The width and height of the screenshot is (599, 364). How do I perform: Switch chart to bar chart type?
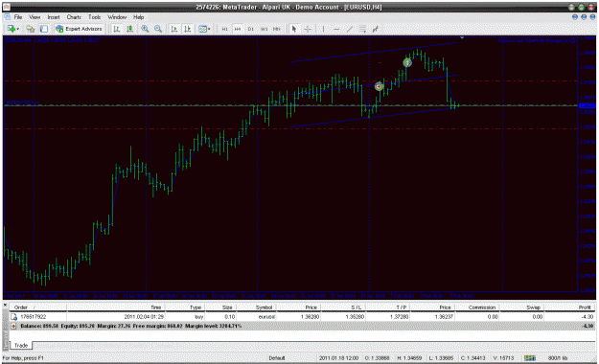[x=117, y=29]
